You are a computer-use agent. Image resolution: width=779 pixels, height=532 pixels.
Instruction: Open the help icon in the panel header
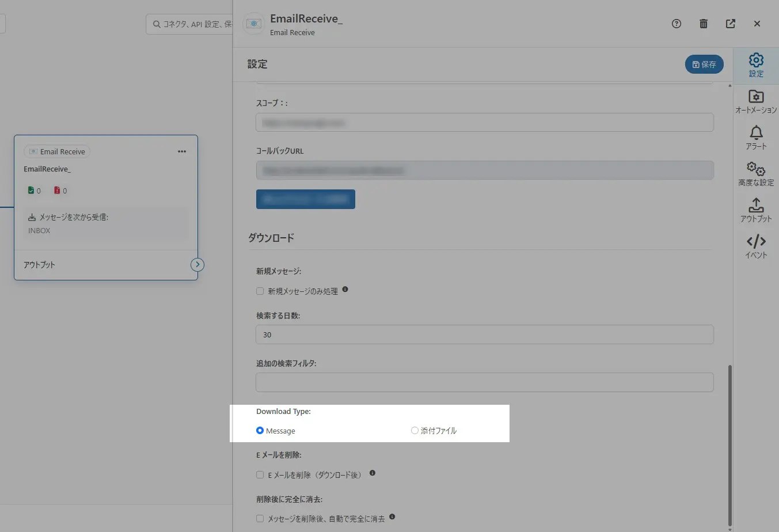point(676,24)
